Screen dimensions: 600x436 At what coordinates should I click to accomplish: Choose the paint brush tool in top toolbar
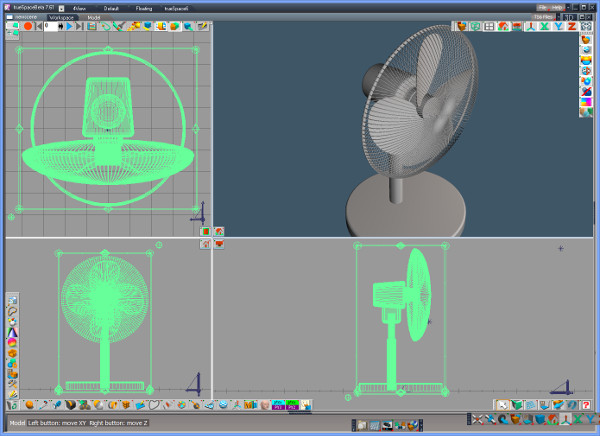tap(119, 26)
